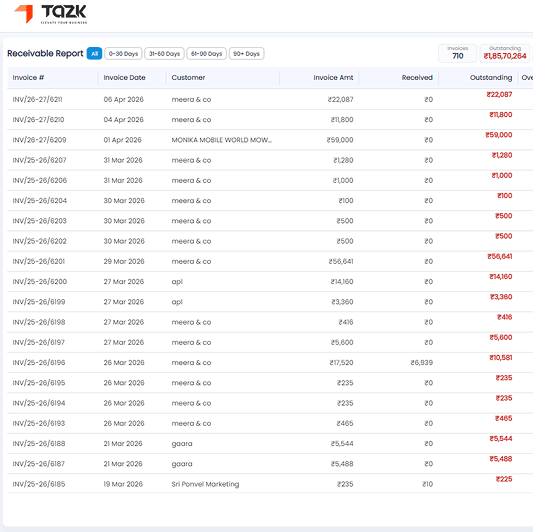This screenshot has width=533, height=532.
Task: Click outstanding amount ₹225
Action: (x=504, y=479)
